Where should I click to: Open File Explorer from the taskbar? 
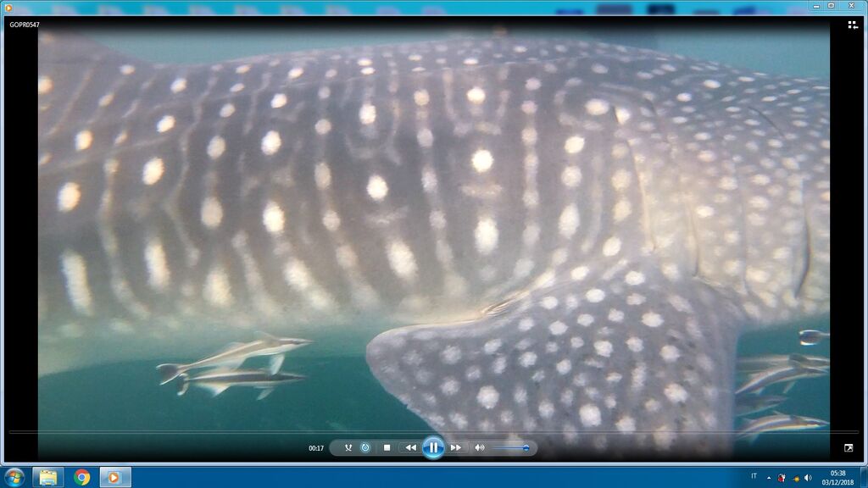48,477
